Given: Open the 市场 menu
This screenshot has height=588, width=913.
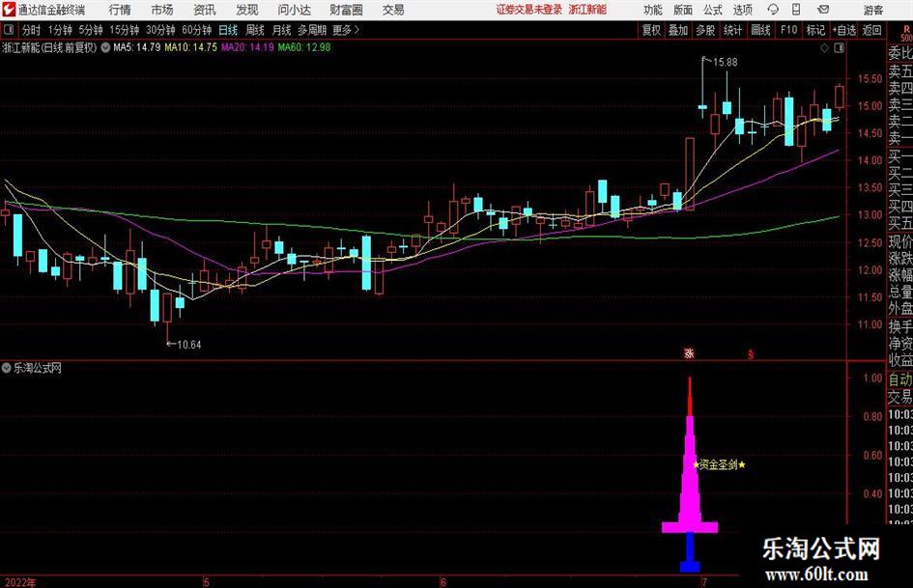Looking at the screenshot, I should pyautogui.click(x=162, y=10).
